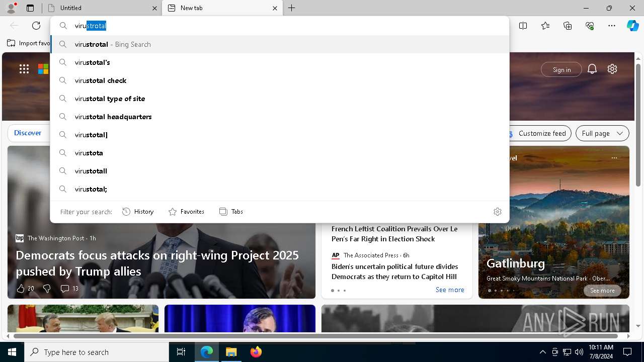The height and width of the screenshot is (362, 644).
Task: Filter search by Tabs
Action: coord(231,212)
